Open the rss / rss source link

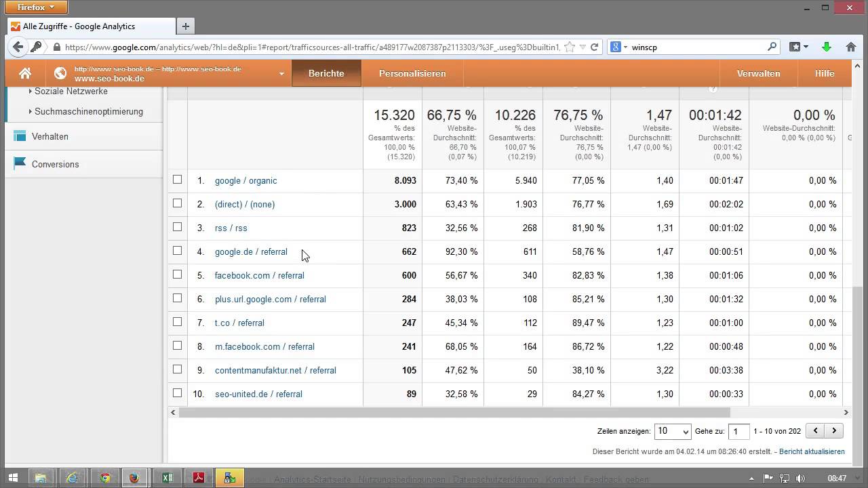(x=231, y=228)
